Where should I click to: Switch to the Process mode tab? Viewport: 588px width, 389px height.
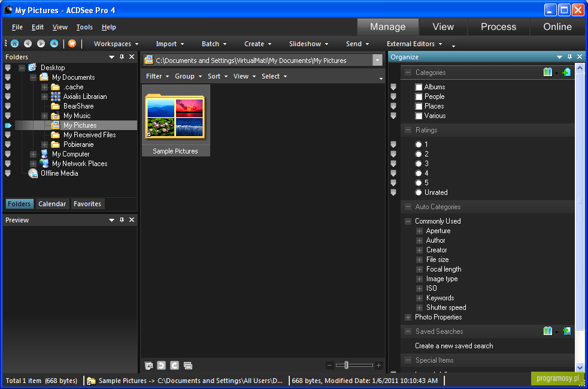498,26
